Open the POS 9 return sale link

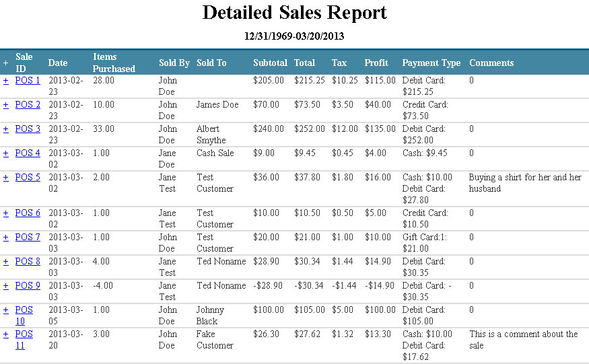pyautogui.click(x=28, y=286)
